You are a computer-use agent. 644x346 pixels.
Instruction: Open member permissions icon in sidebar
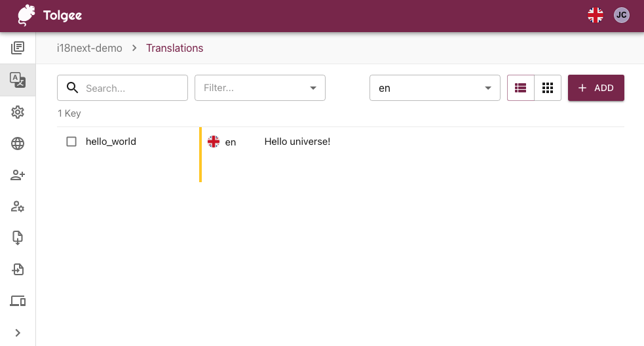point(18,206)
